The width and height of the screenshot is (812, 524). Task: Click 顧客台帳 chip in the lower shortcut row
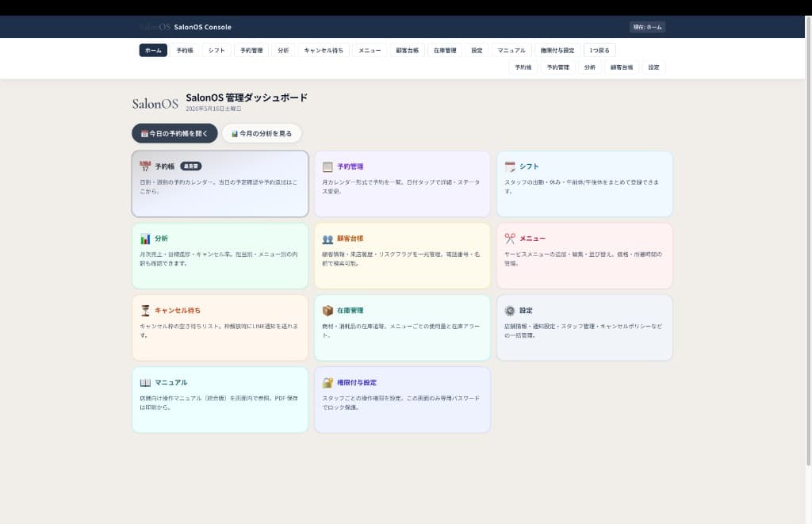(x=622, y=67)
